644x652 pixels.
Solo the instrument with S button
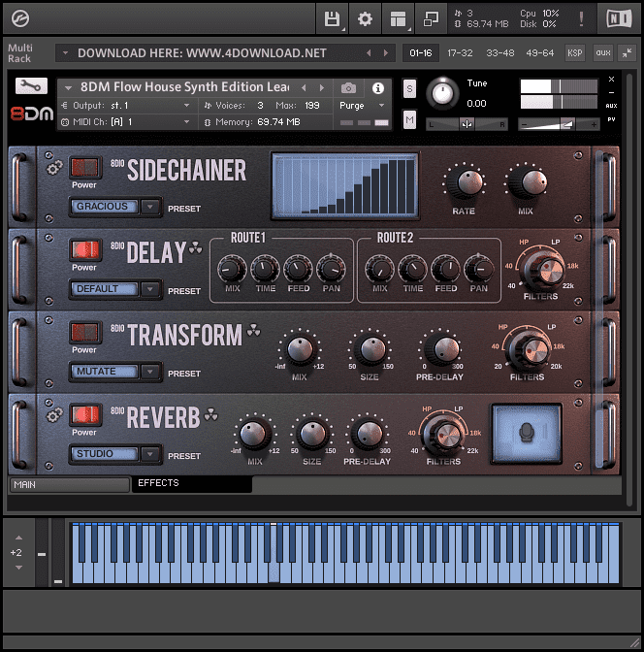coord(409,88)
